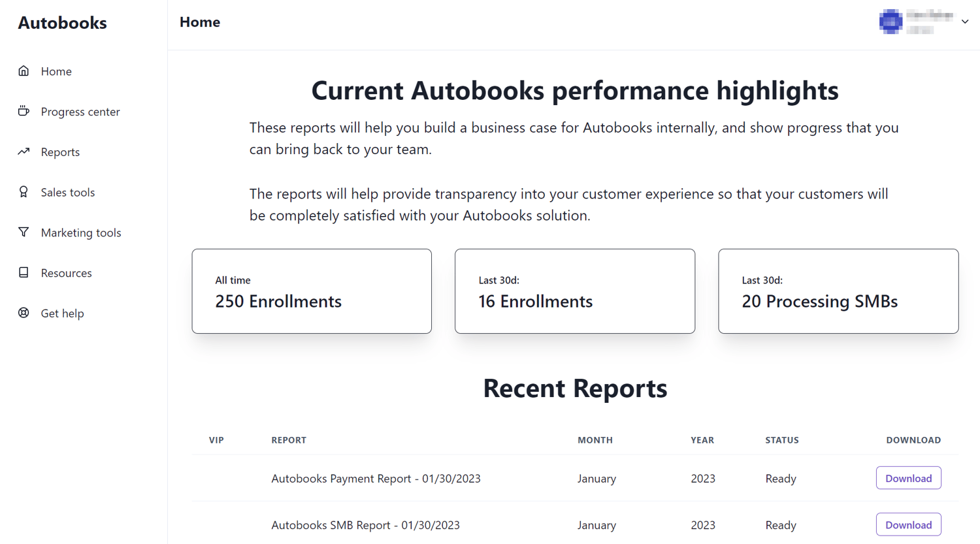
Task: Select the Sales tools icon
Action: tap(24, 192)
